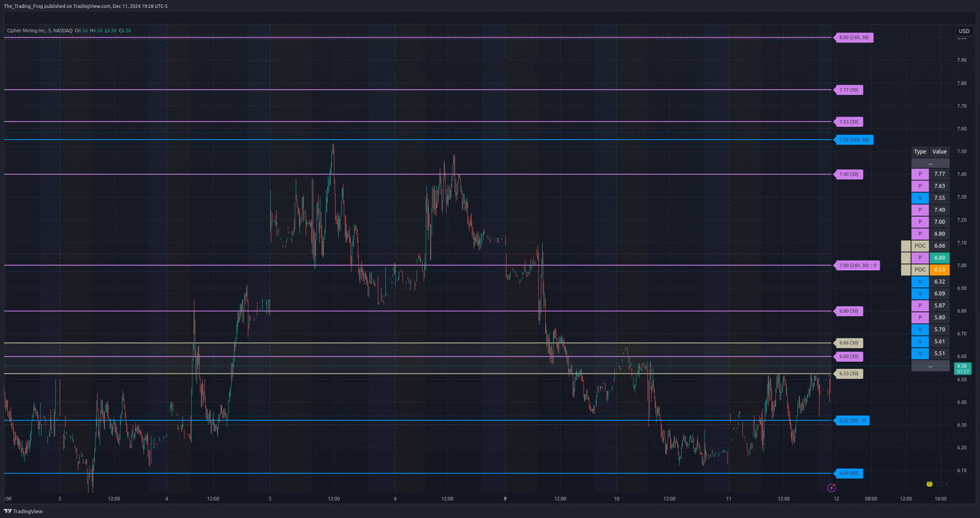Click the TradingView logo at bottom left

pos(23,511)
